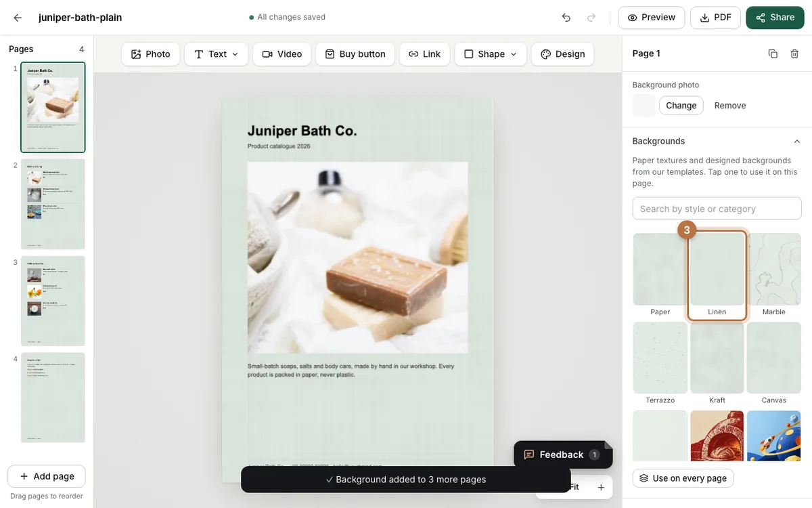Viewport: 812px width, 508px height.
Task: Collapse the Backgrounds section
Action: 796,142
